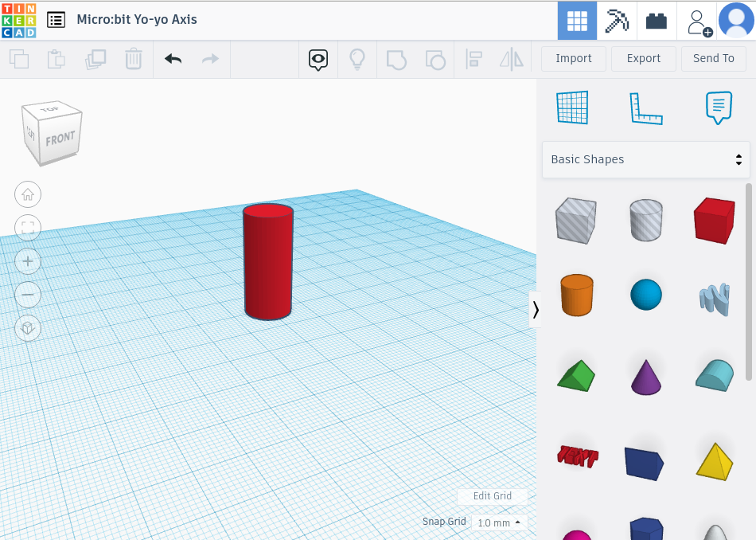Click the Import button

click(573, 58)
